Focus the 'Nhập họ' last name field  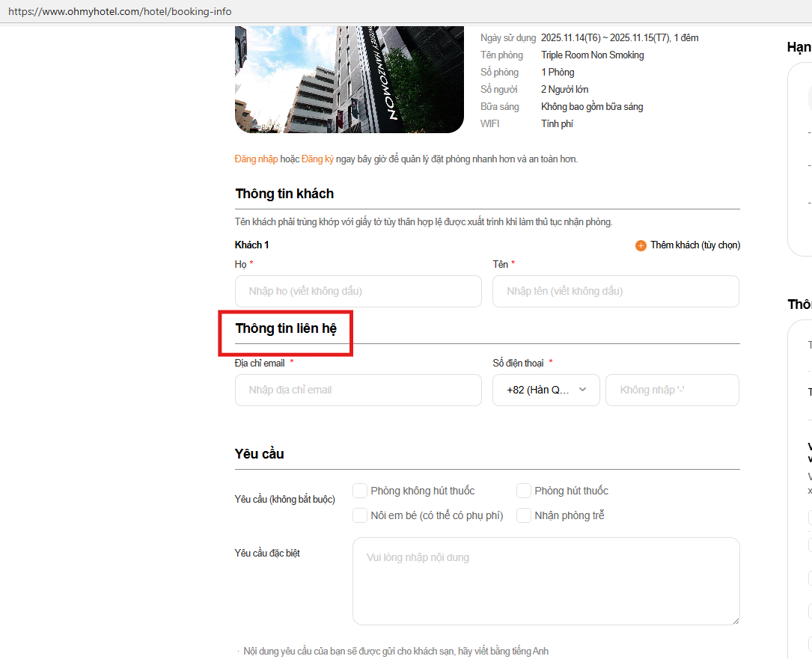[x=358, y=291]
